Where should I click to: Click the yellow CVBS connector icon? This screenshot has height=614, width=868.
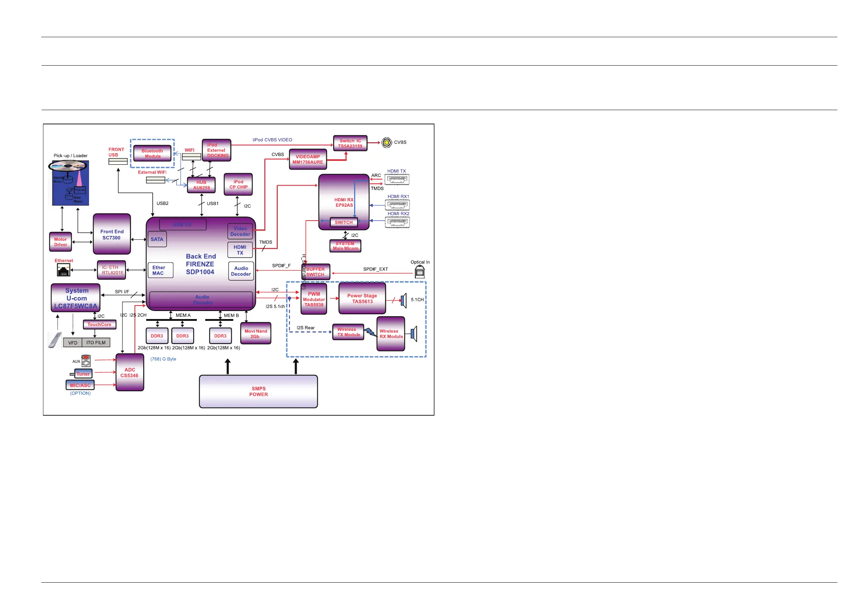click(x=386, y=143)
